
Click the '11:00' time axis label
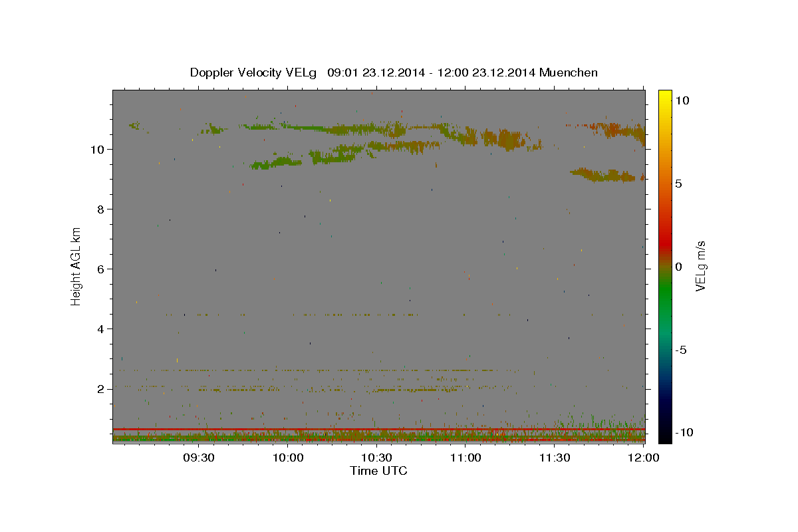click(465, 458)
